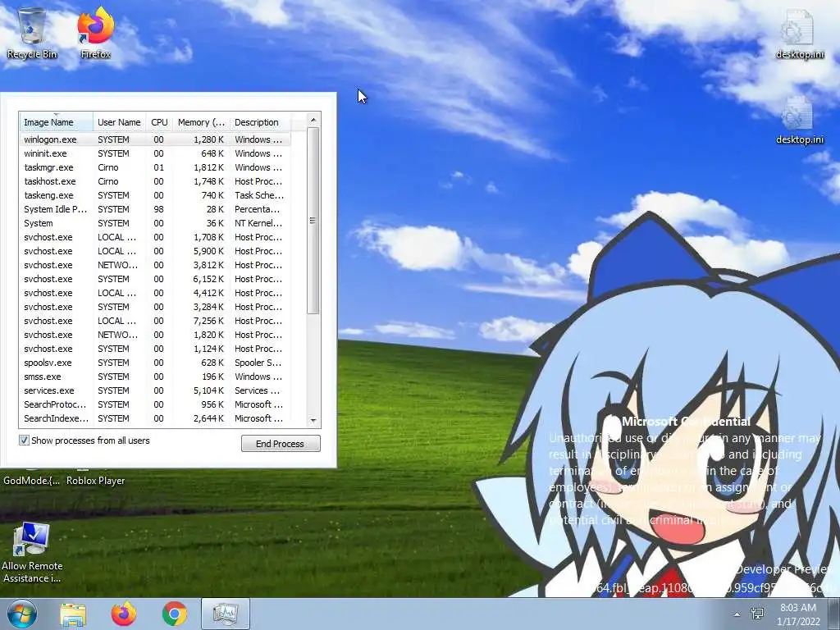Select the services.exe process row
The image size is (840, 630).
155,390
